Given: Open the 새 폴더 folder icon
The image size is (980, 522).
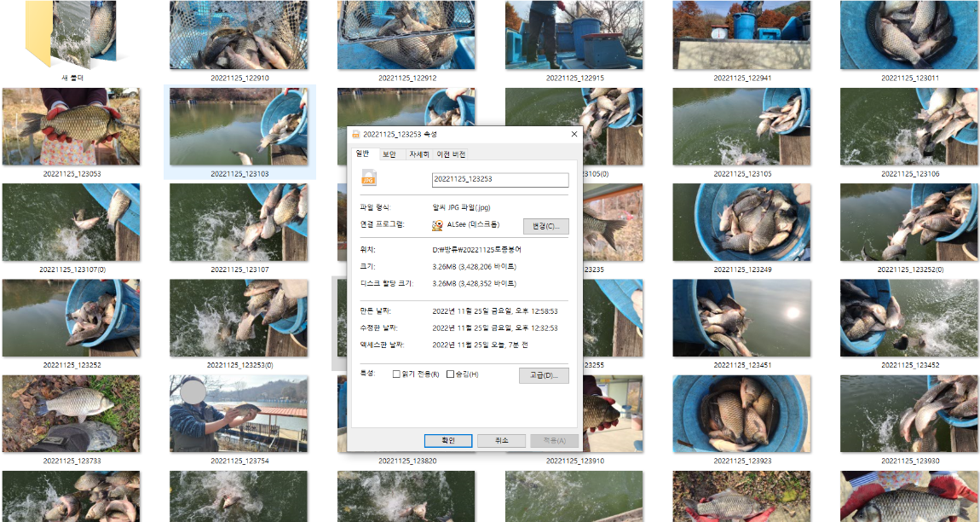Looking at the screenshot, I should click(x=70, y=36).
